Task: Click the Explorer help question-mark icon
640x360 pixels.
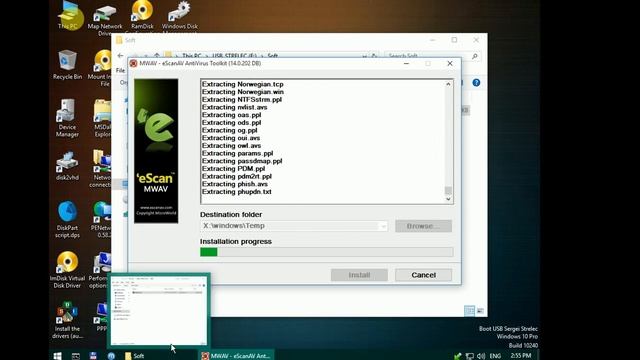Action: [x=476, y=83]
